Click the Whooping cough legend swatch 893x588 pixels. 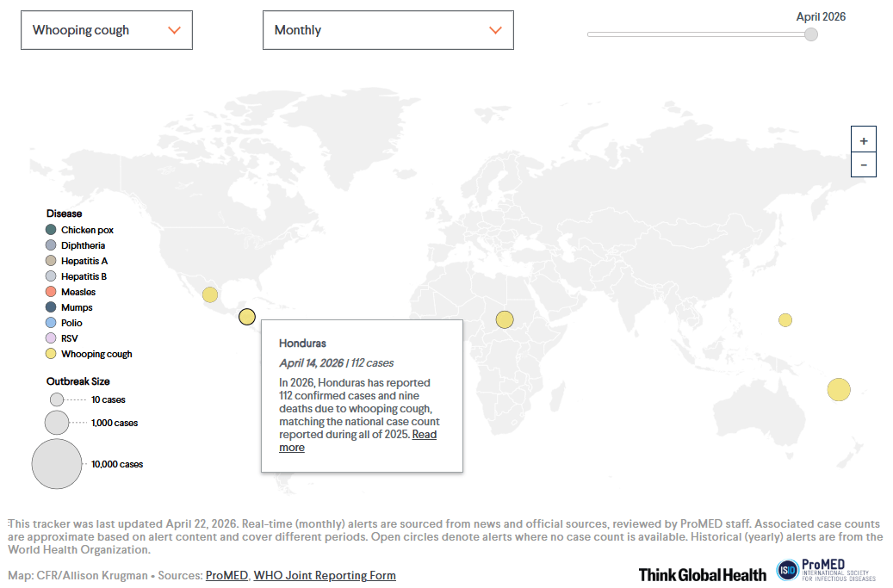(x=52, y=354)
